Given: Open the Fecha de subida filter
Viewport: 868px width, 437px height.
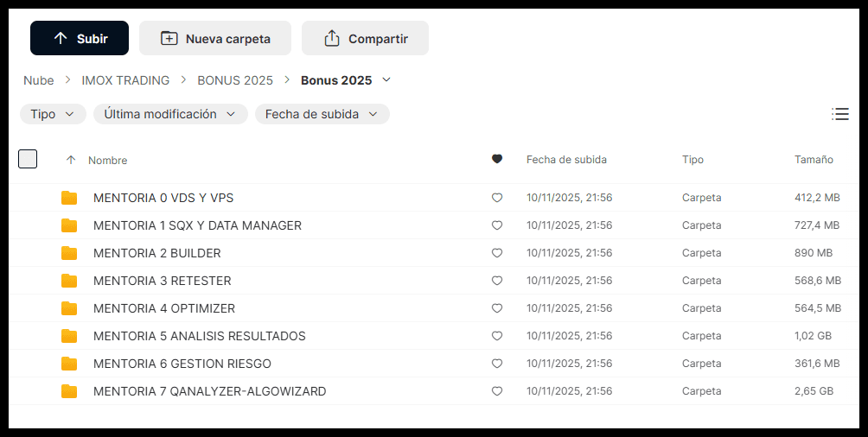Looking at the screenshot, I should 322,114.
